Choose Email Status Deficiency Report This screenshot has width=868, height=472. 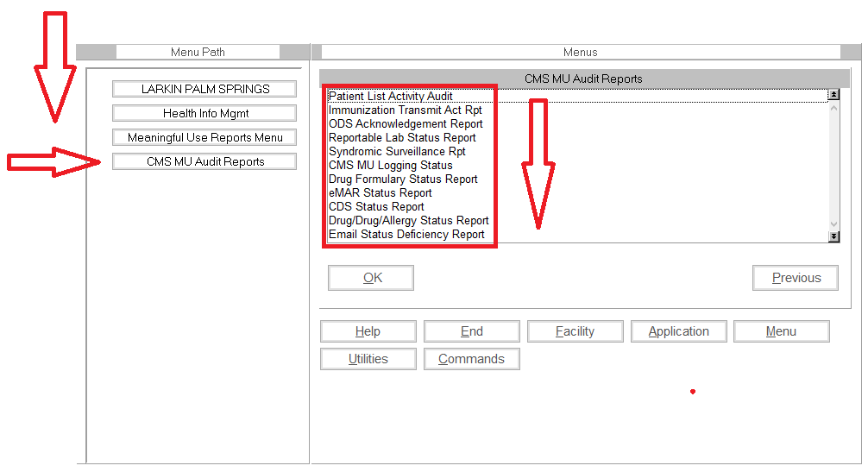(406, 235)
